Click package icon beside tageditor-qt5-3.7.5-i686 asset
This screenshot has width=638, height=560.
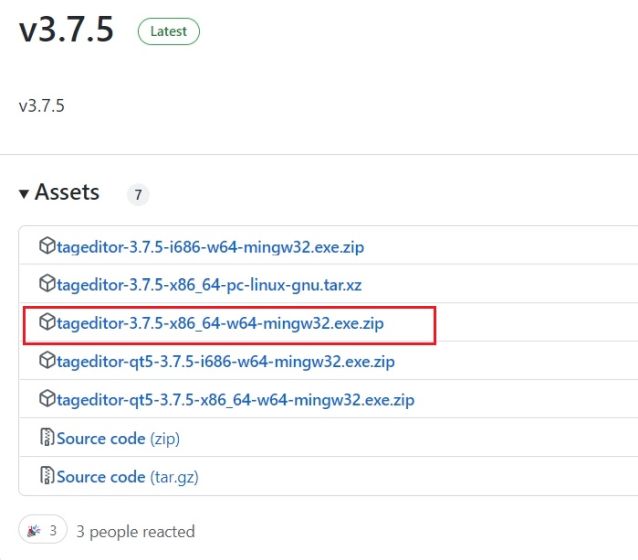[x=47, y=361]
